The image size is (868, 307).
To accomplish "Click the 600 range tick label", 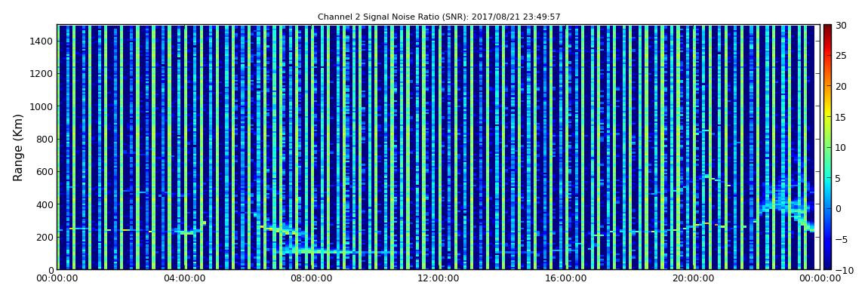I will point(44,171).
